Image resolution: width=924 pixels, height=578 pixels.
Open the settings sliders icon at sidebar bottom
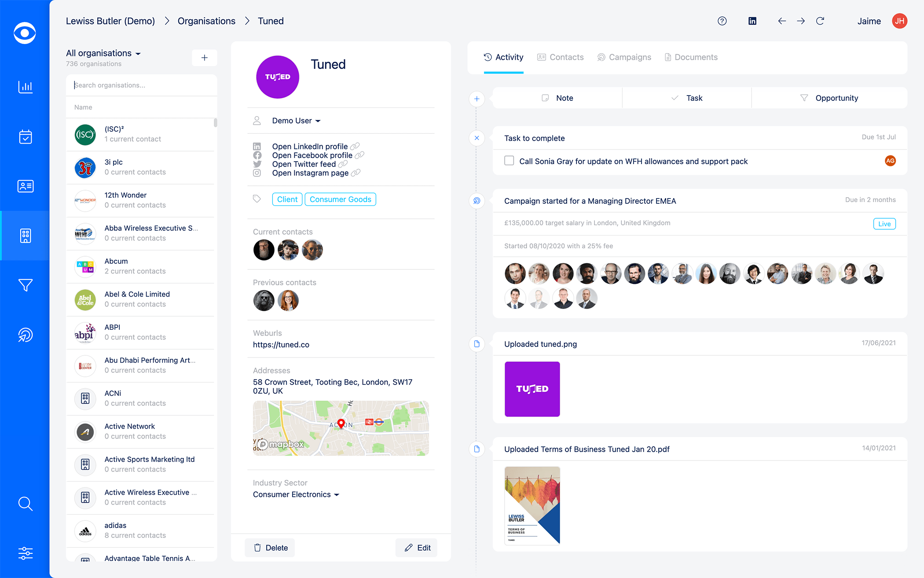pyautogui.click(x=25, y=553)
